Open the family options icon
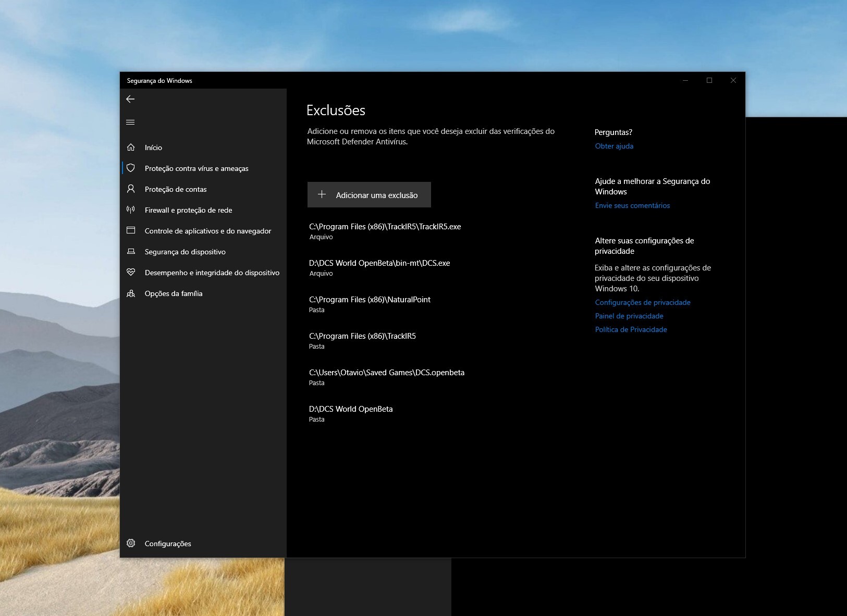 point(131,293)
